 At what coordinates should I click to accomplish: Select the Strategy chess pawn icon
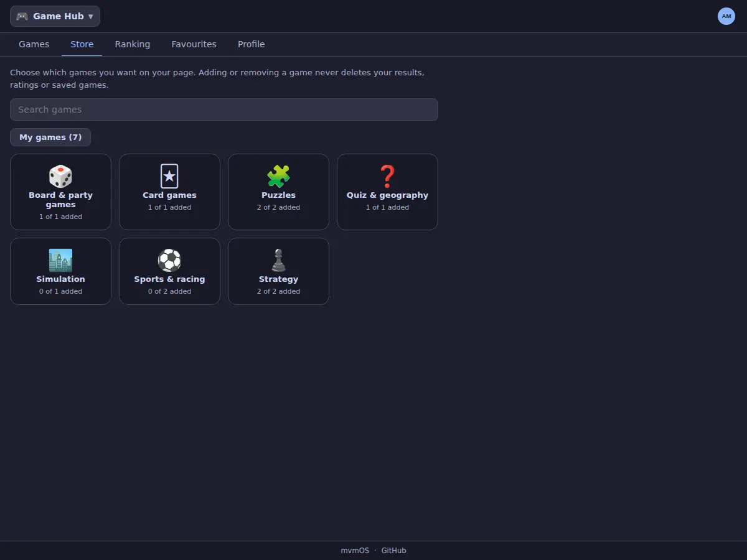coord(278,260)
